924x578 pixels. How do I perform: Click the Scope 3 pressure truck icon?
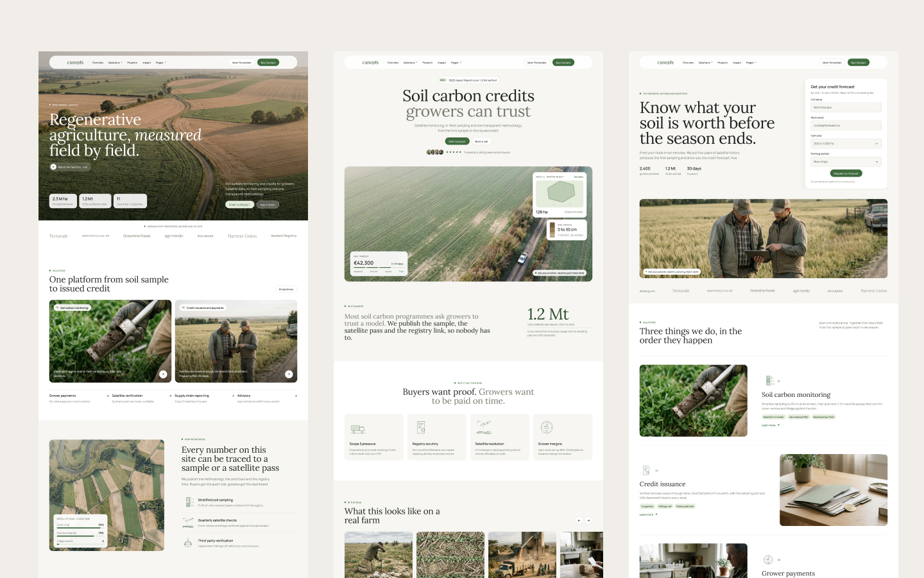(357, 428)
